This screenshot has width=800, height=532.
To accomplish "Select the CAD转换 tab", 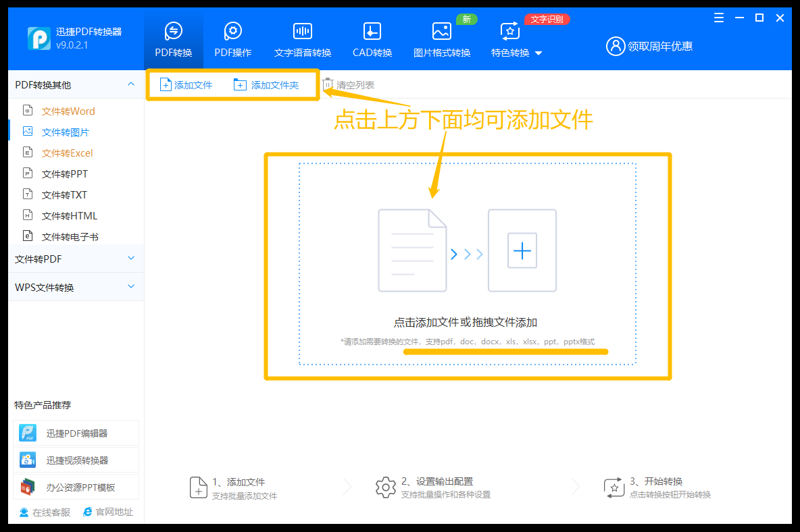I will click(372, 38).
